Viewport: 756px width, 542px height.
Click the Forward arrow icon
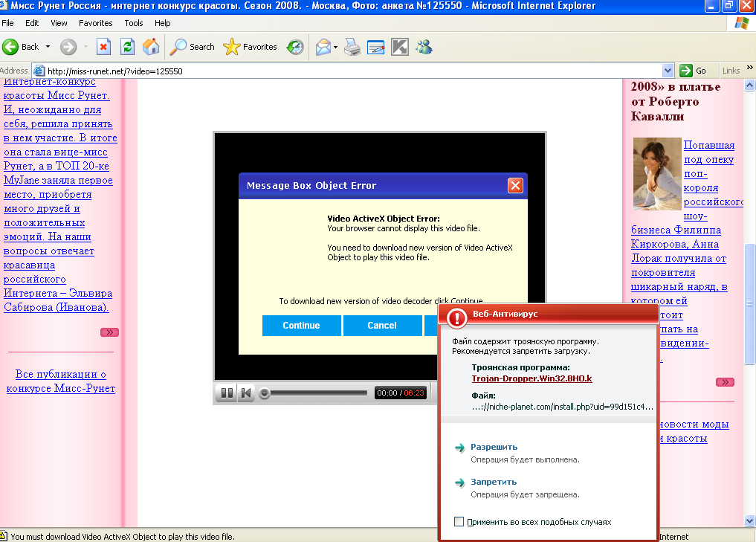(68, 47)
